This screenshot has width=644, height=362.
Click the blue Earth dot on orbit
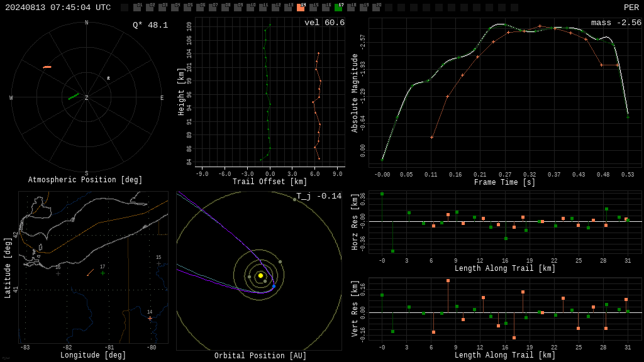pyautogui.click(x=274, y=286)
